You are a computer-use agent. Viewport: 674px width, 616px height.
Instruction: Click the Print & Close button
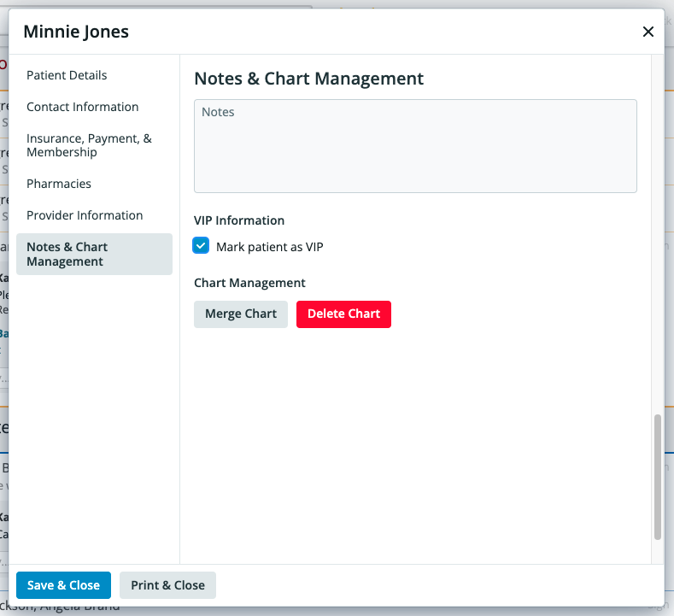click(x=167, y=585)
